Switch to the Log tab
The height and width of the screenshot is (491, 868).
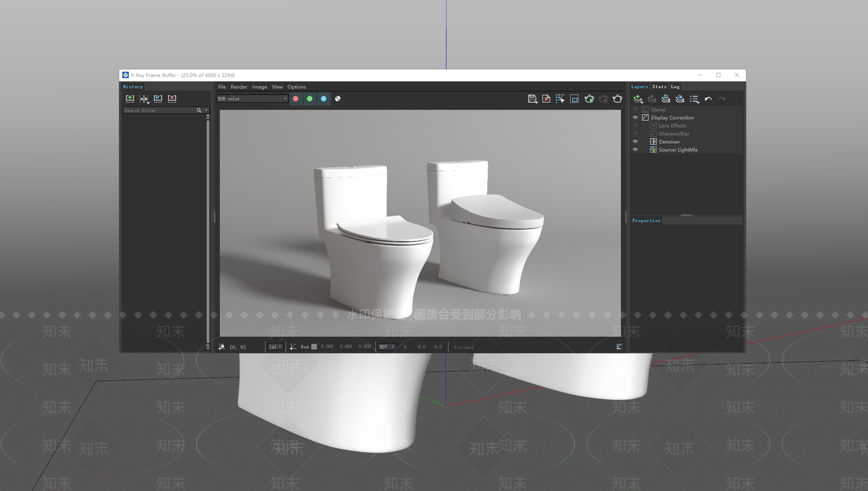pyautogui.click(x=675, y=87)
